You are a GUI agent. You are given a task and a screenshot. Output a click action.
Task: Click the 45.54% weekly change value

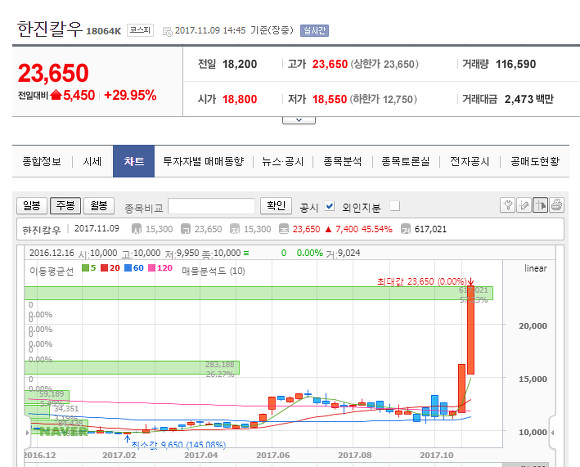point(377,229)
